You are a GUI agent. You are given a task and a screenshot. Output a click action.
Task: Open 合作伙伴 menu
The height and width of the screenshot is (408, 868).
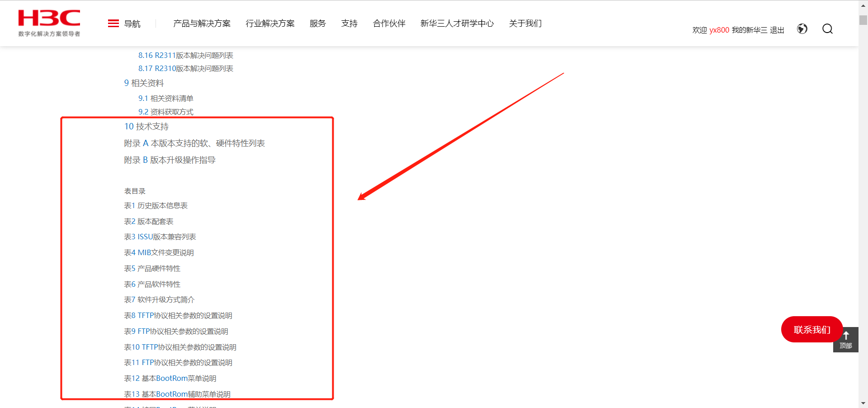tap(389, 24)
